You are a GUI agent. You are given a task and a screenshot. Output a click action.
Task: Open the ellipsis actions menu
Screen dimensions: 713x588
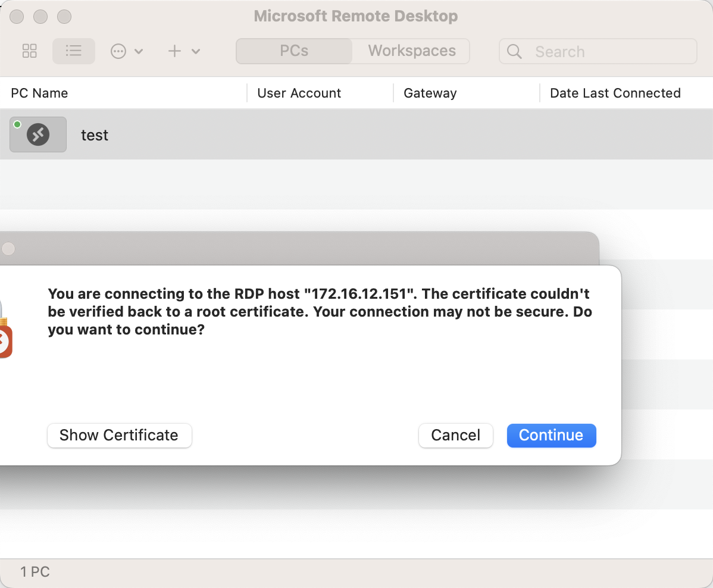pyautogui.click(x=118, y=51)
